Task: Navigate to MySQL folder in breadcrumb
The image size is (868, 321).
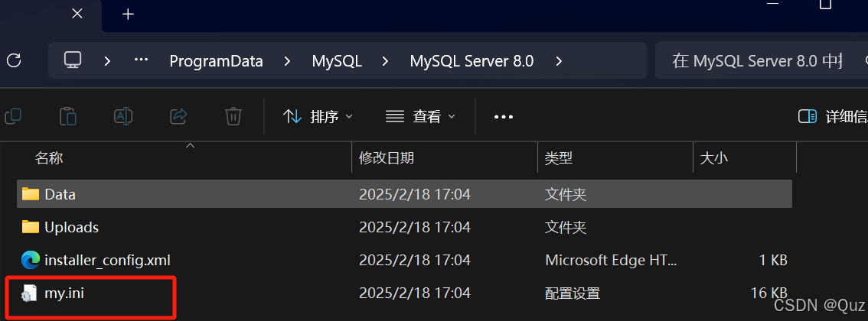Action: (337, 61)
